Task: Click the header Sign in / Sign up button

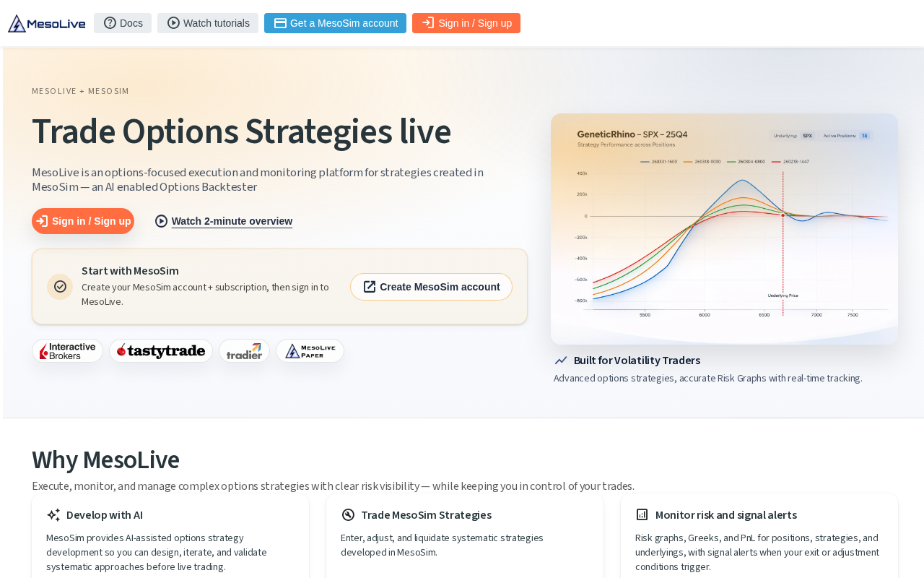Action: [x=466, y=23]
